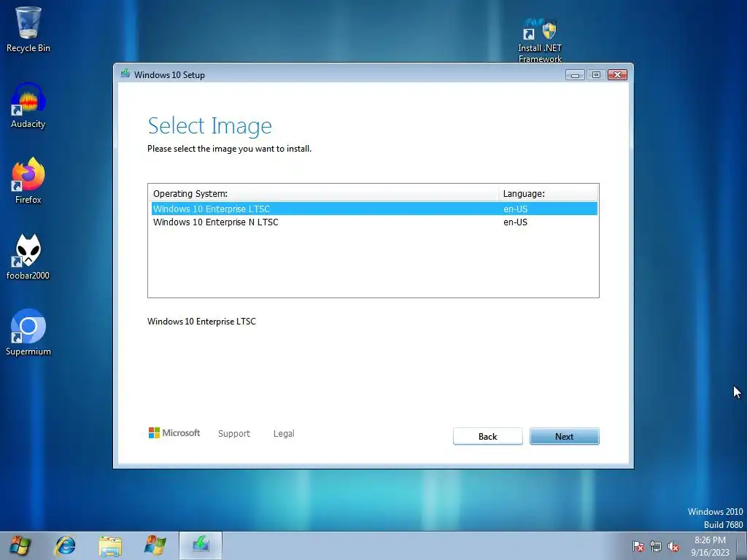Open the Action Center flag tray icon
The width and height of the screenshot is (747, 560).
click(638, 546)
